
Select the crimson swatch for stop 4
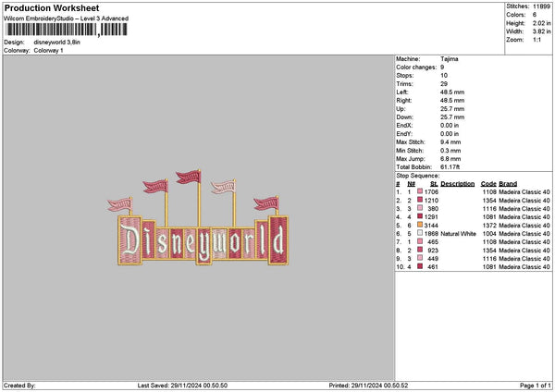420,216
